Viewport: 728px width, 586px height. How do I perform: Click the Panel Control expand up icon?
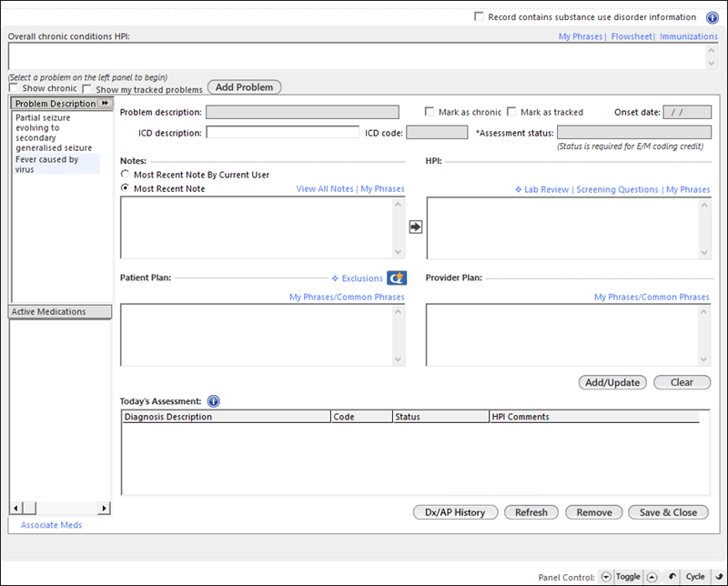coord(652,577)
